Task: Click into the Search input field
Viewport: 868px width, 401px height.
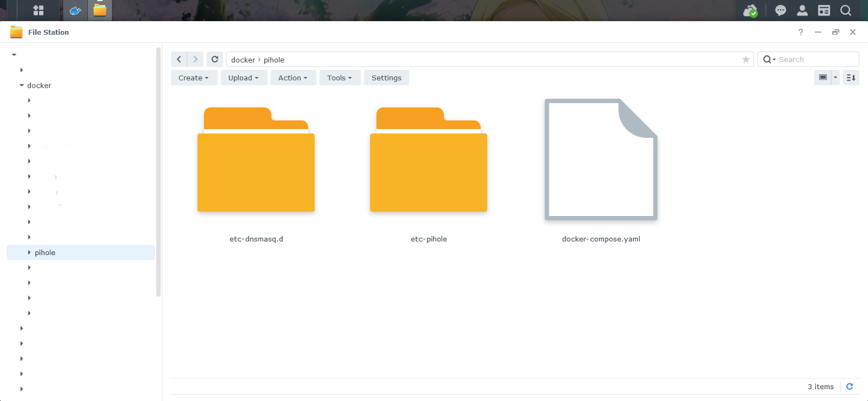Action: point(815,60)
